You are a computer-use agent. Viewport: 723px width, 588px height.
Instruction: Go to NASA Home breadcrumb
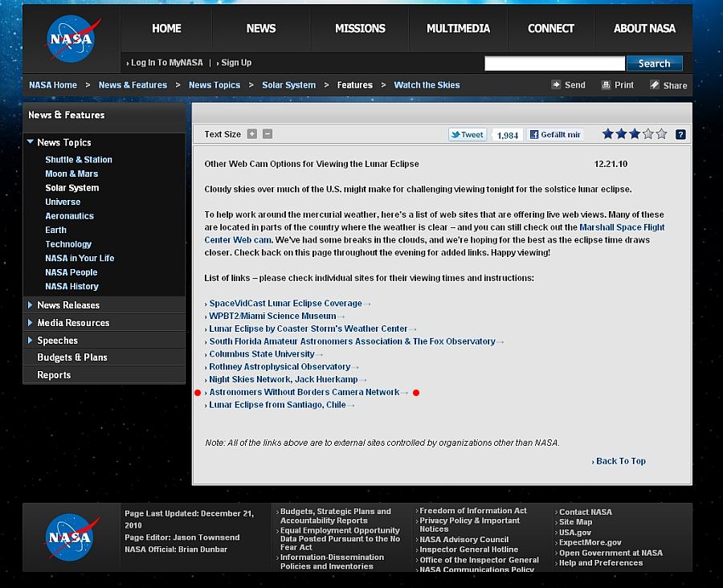tap(53, 85)
